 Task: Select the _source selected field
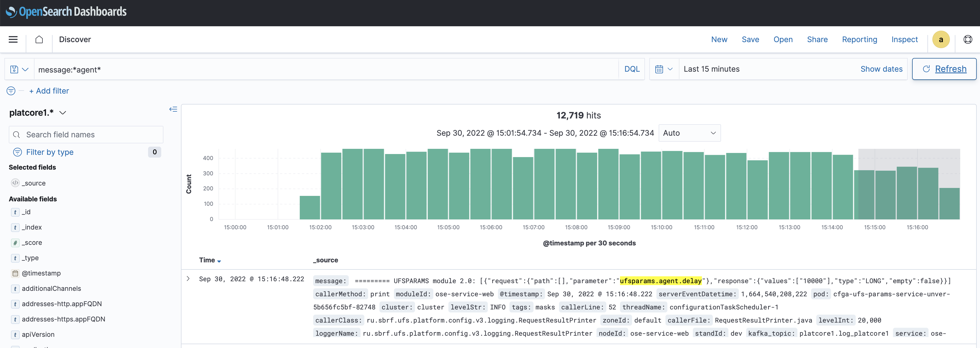34,183
